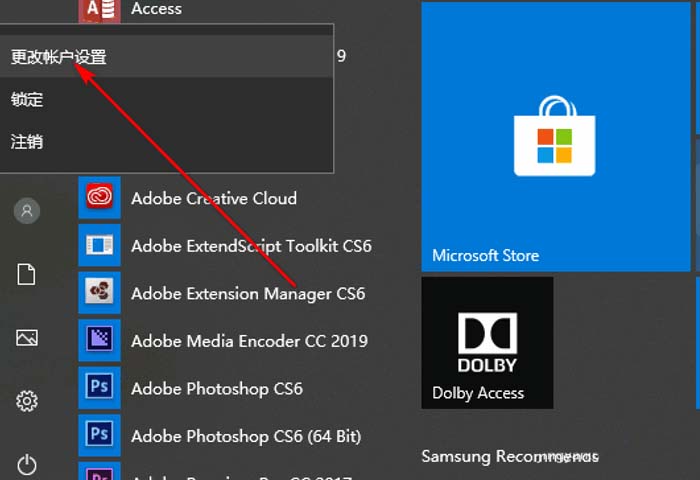Select 更改帐户设置 menu entry
The height and width of the screenshot is (480, 700).
tap(59, 57)
